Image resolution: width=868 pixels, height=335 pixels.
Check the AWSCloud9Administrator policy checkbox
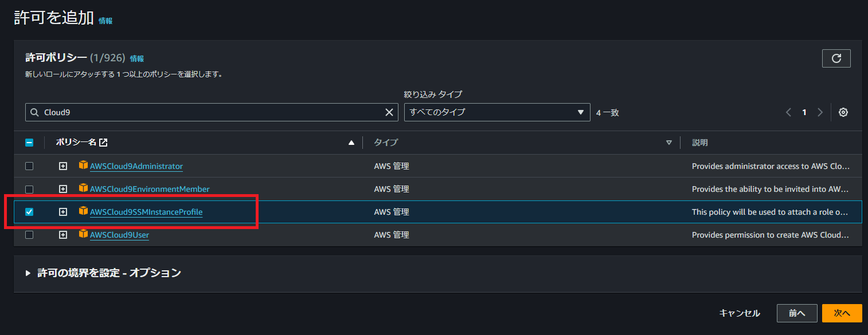click(x=29, y=166)
